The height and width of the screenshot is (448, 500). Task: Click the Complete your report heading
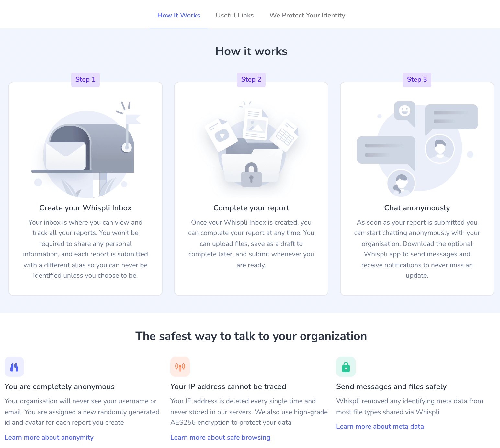pos(251,208)
